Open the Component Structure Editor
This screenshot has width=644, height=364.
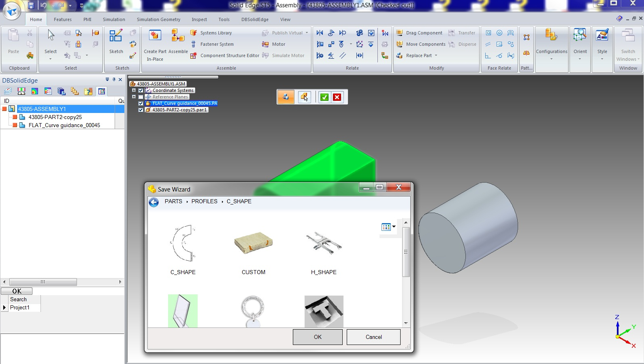(225, 55)
